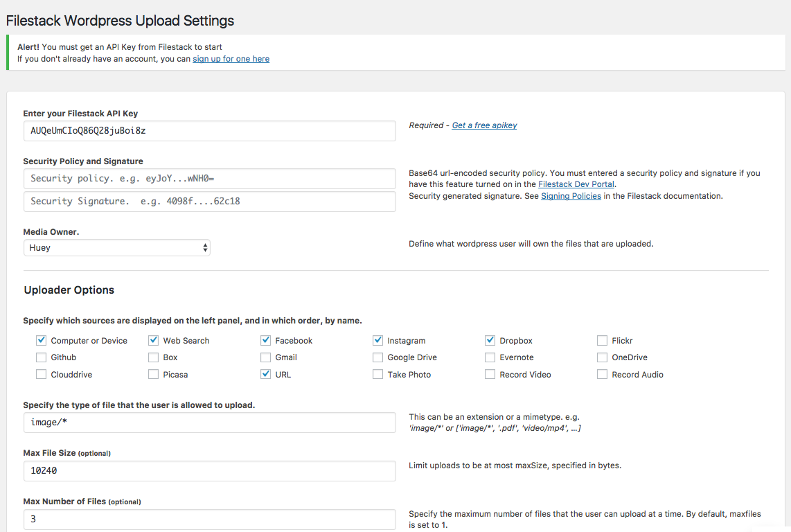The height and width of the screenshot is (532, 791).
Task: Check the Take Photo option
Action: (377, 374)
